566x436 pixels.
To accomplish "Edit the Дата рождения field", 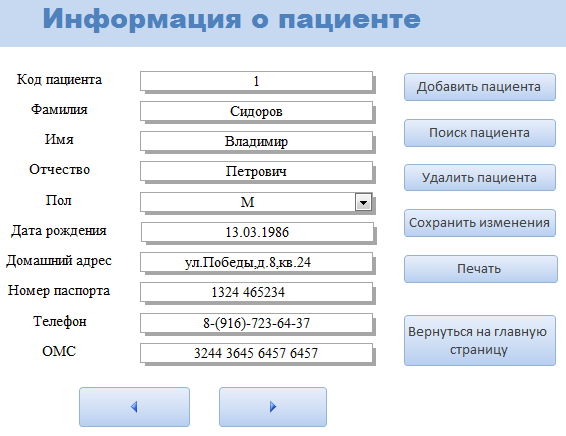I will click(257, 232).
